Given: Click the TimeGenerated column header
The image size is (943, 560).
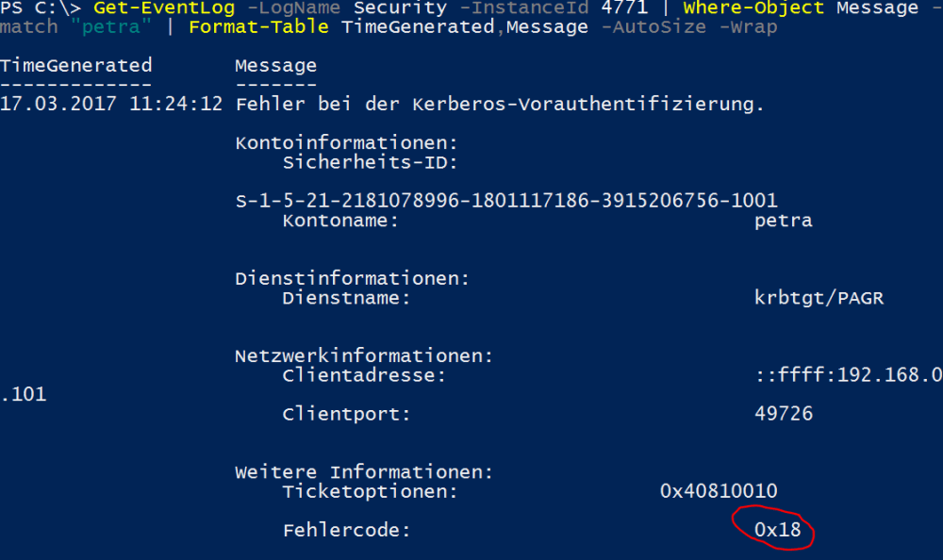Looking at the screenshot, I should 75,65.
